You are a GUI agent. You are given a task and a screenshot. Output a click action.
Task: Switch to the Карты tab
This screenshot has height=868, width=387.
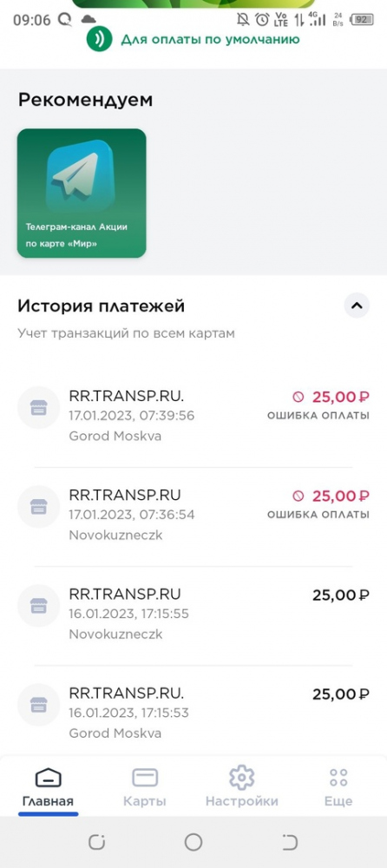(145, 786)
